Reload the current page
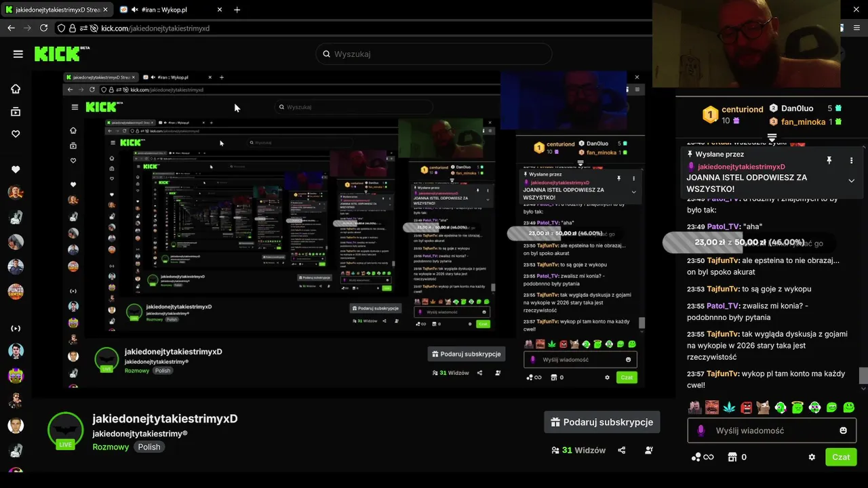 [x=44, y=28]
